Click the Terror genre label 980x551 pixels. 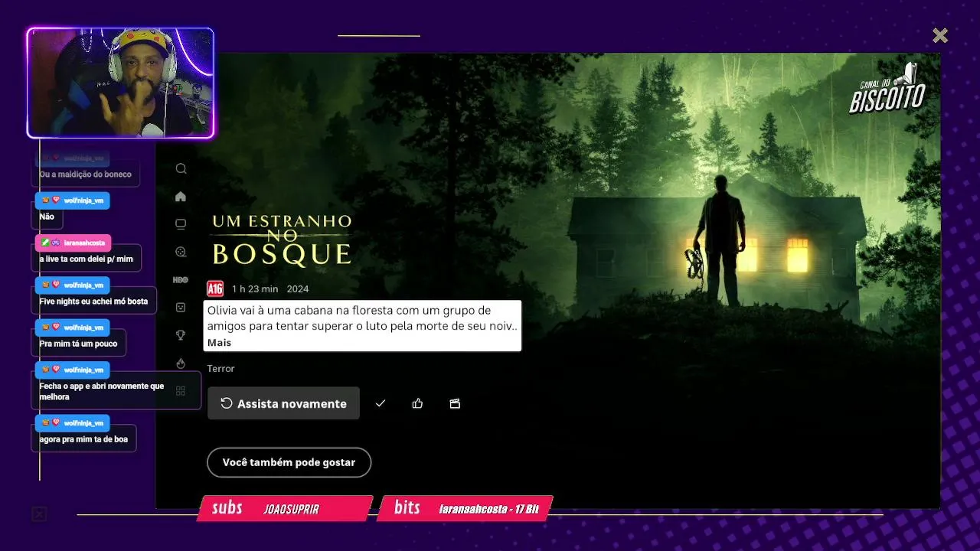220,368
